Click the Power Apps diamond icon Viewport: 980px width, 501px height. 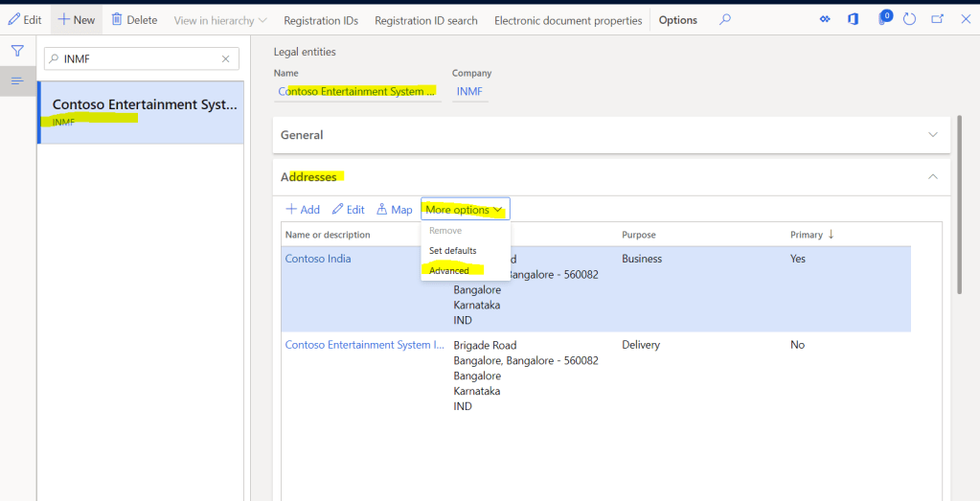825,19
